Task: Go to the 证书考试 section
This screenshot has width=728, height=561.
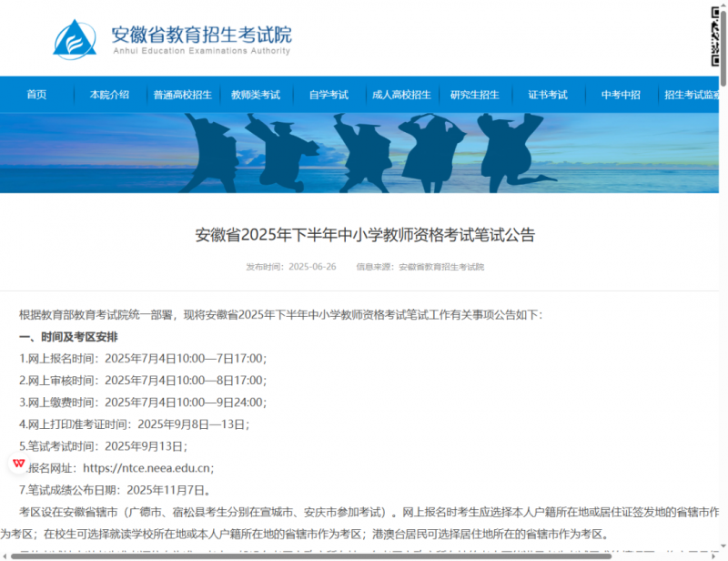Action: (547, 95)
